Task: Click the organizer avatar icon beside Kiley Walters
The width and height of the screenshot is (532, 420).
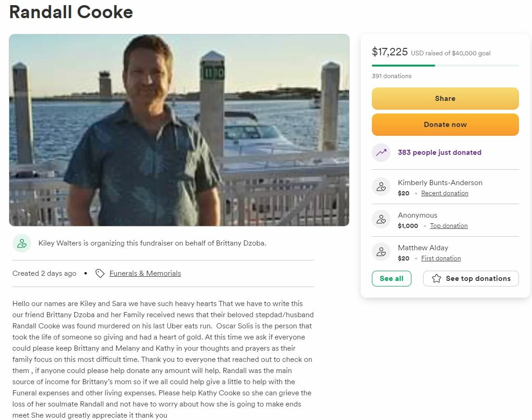Action: (22, 243)
